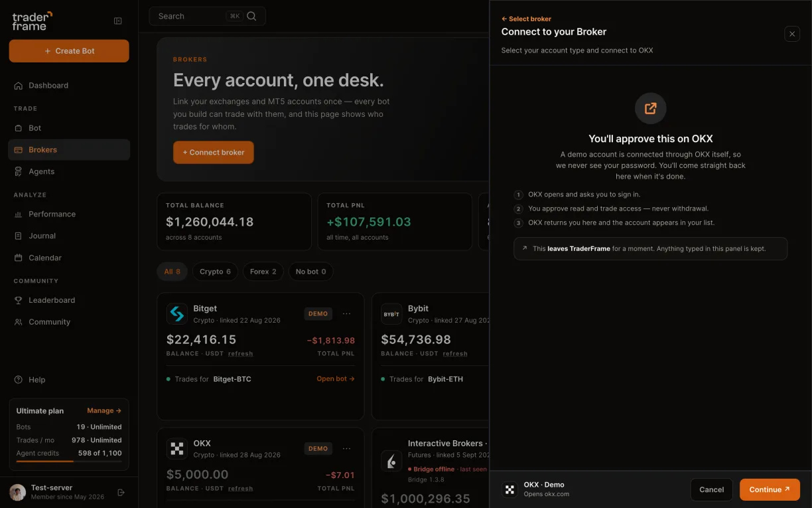812x508 pixels.
Task: Go to the Agents page
Action: [69, 171]
